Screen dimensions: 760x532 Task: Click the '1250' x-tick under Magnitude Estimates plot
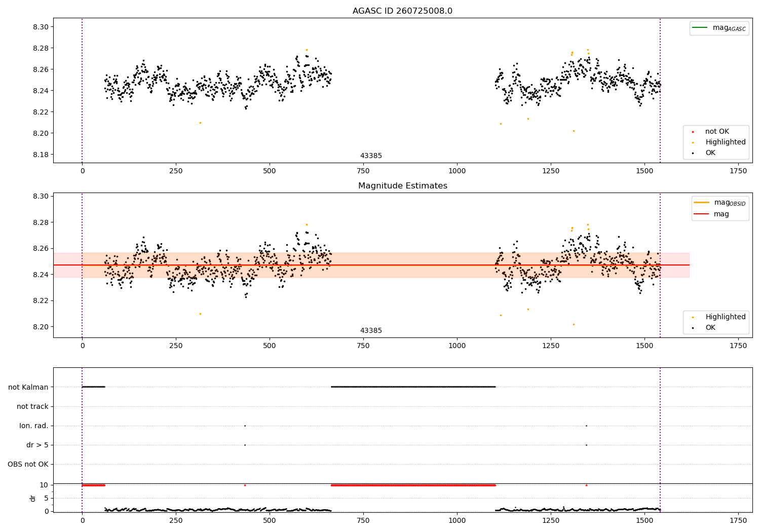[551, 346]
